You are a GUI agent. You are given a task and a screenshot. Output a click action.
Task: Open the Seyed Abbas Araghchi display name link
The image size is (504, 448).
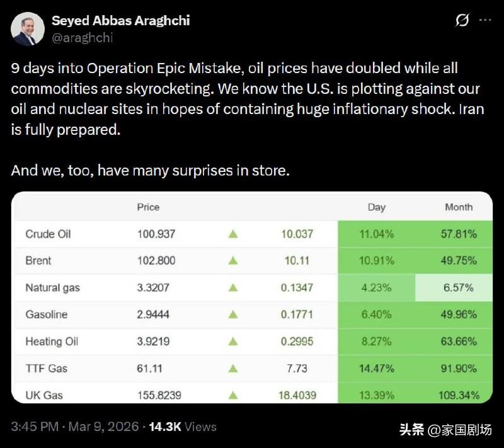120,20
